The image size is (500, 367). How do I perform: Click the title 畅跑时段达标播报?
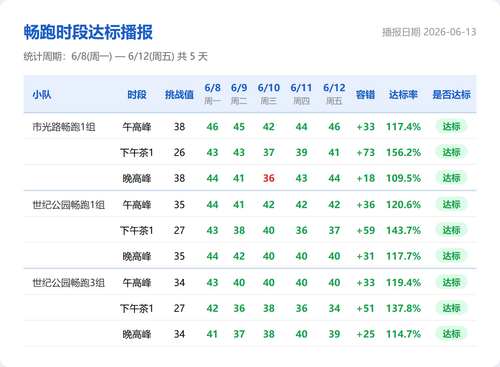pos(88,32)
